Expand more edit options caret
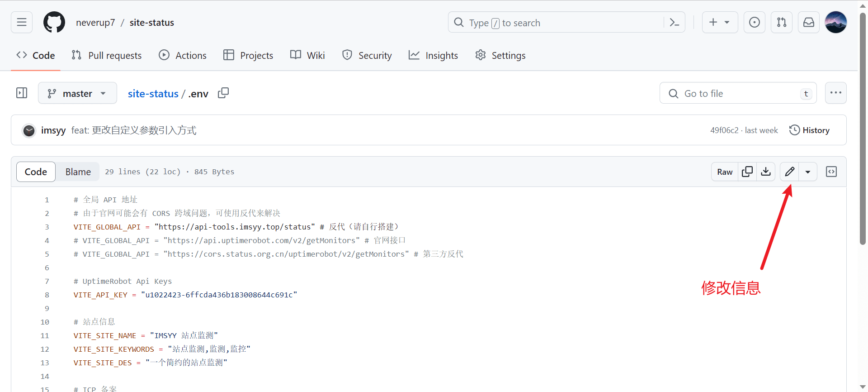 click(807, 172)
